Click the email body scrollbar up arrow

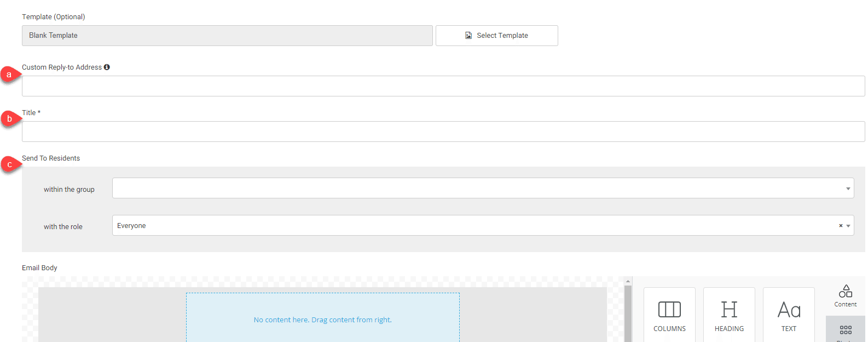point(628,281)
